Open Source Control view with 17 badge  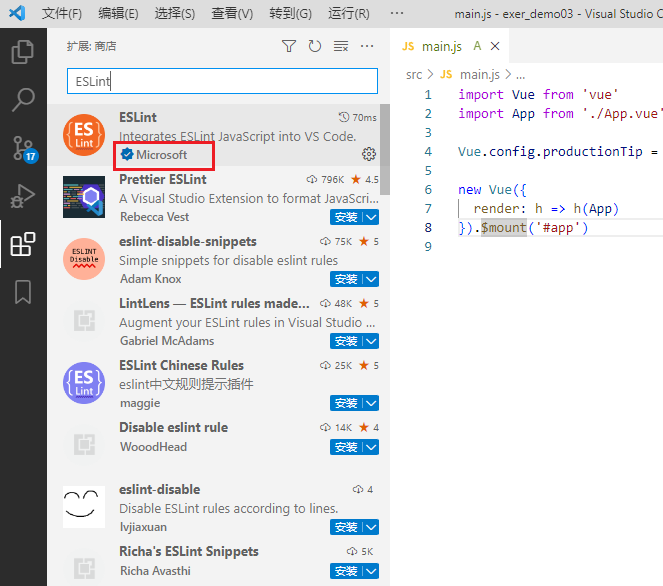(x=24, y=148)
